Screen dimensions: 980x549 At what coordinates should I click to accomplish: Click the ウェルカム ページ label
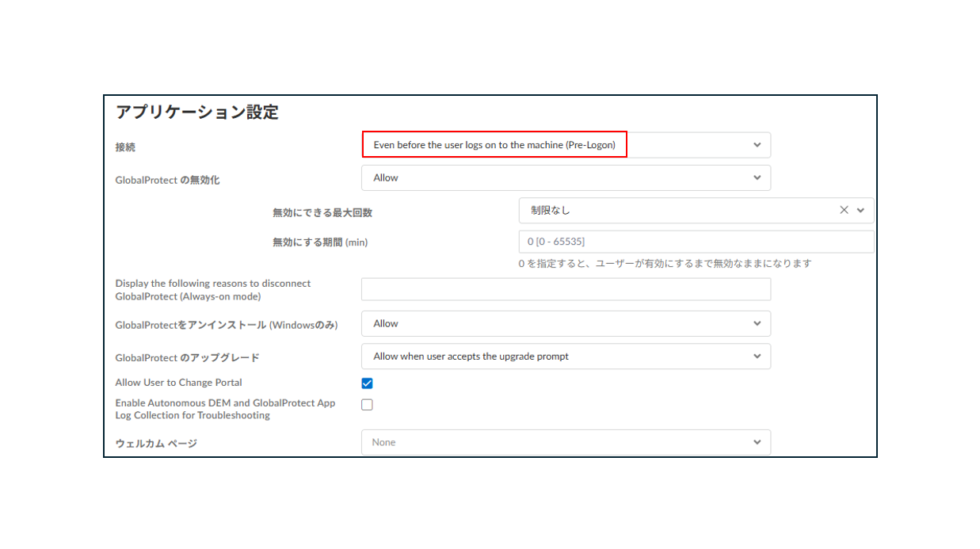point(155,443)
